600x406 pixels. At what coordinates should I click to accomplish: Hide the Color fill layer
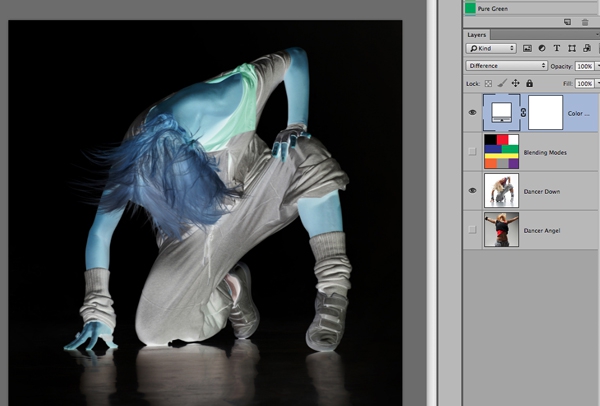472,113
